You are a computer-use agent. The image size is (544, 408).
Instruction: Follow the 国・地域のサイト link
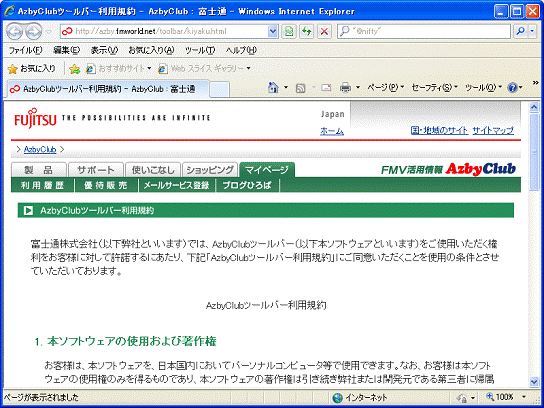coord(439,130)
